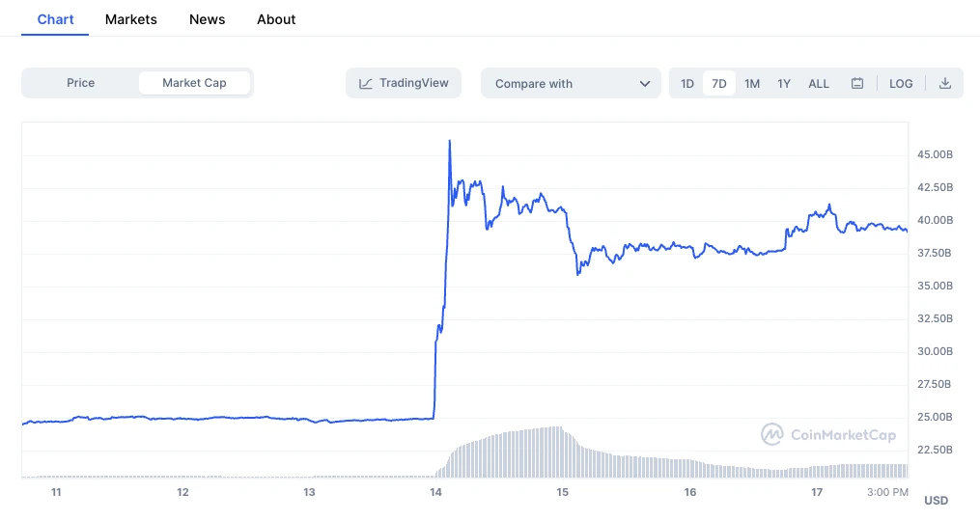Go to the News tab
This screenshot has height=521, width=980.
pyautogui.click(x=208, y=19)
